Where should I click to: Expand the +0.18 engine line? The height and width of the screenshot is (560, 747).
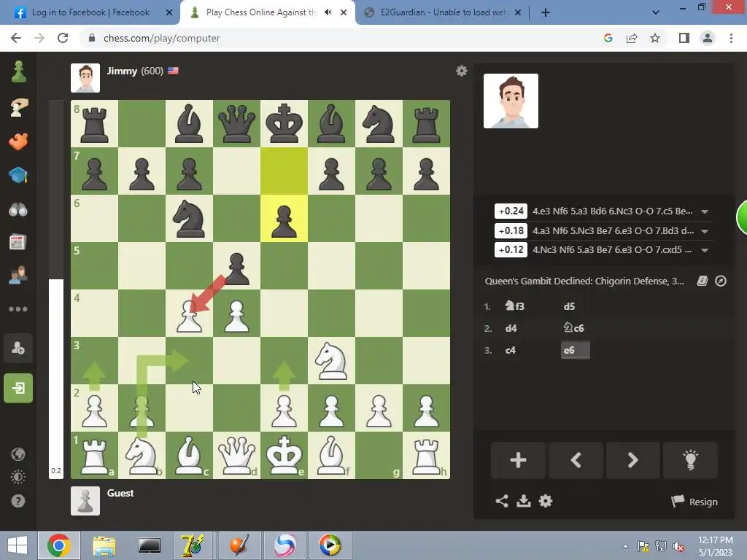705,231
